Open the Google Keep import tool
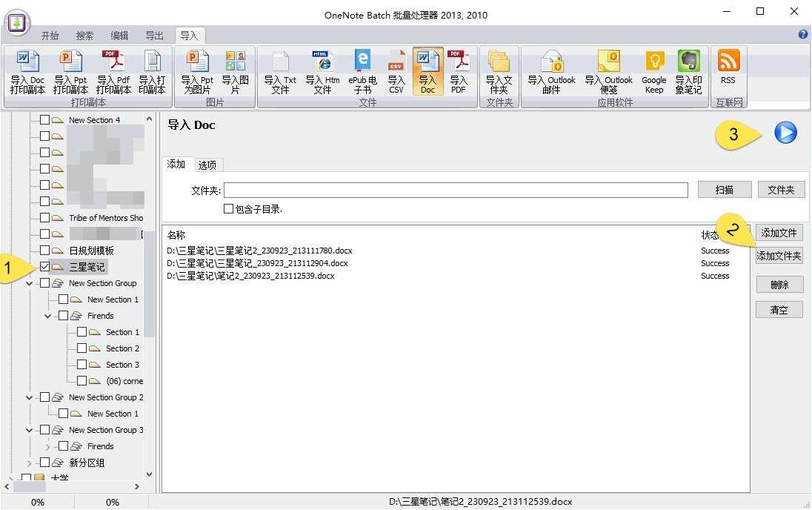Screen dimensions: 812x510 654,72
